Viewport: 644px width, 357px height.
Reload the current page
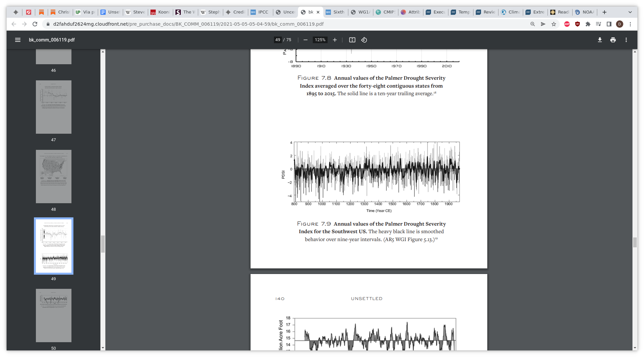coord(35,24)
